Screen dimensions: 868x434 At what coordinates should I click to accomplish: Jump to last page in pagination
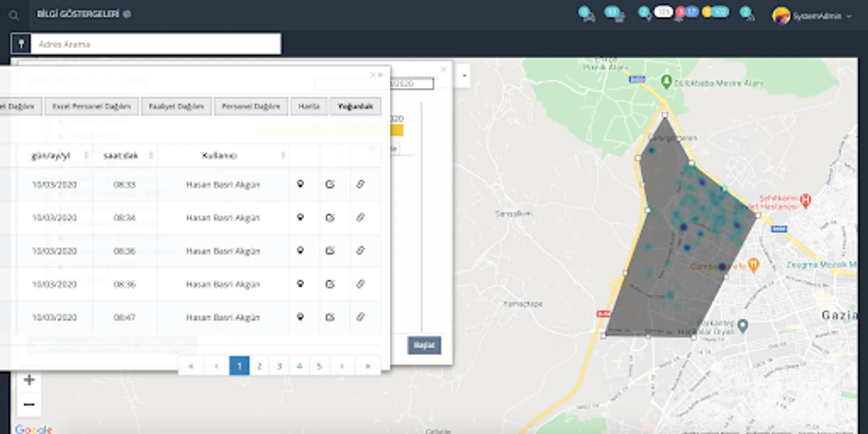tap(367, 366)
